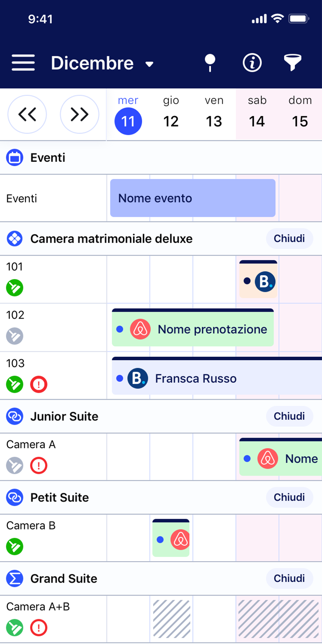Collapse the Grand Suite section

pyautogui.click(x=289, y=578)
